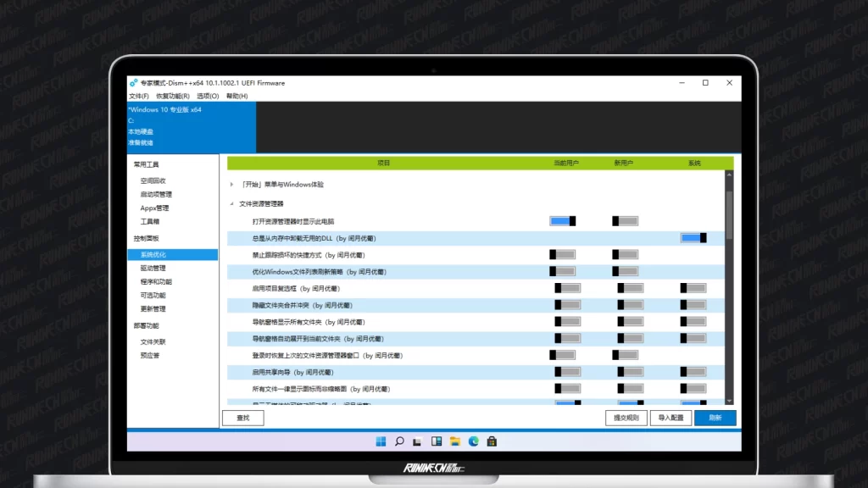Open the Windows Start button on taskbar

(381, 441)
